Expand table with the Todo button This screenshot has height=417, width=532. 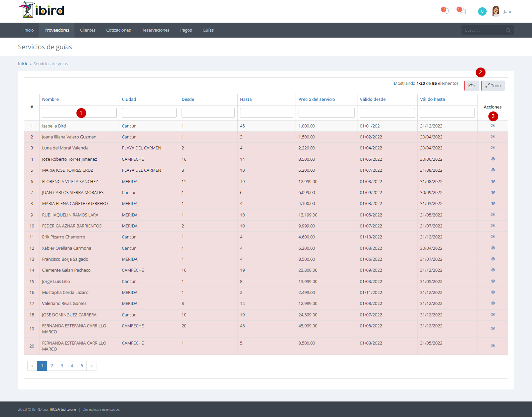tap(493, 86)
